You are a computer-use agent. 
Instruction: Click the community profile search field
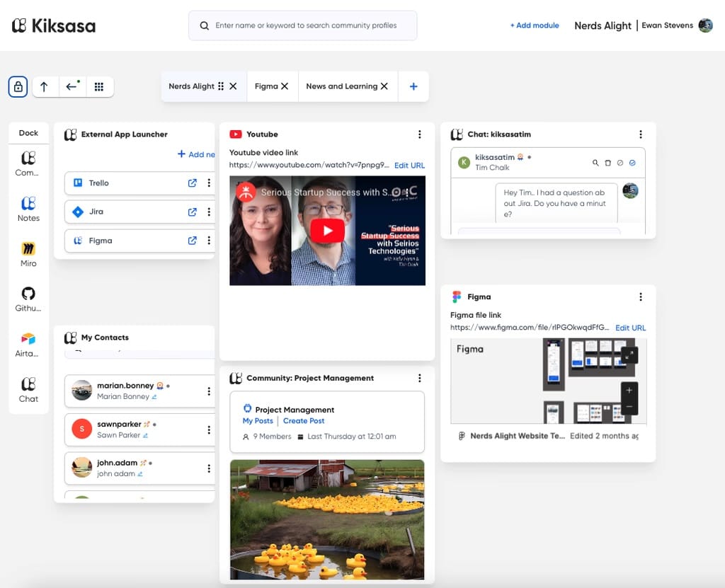coord(302,25)
